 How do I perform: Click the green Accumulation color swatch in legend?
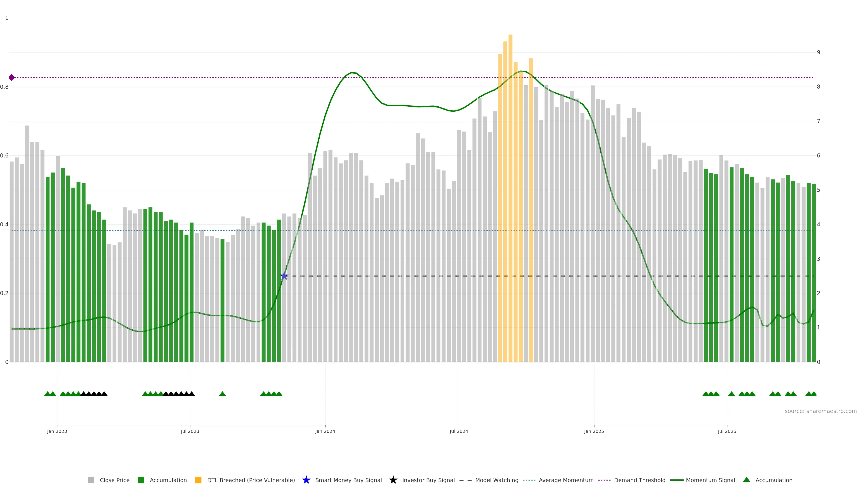click(x=141, y=480)
